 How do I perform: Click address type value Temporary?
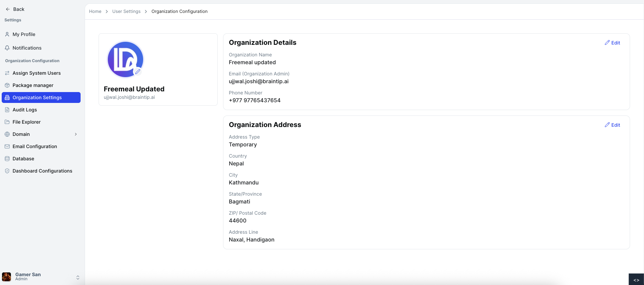tap(243, 144)
